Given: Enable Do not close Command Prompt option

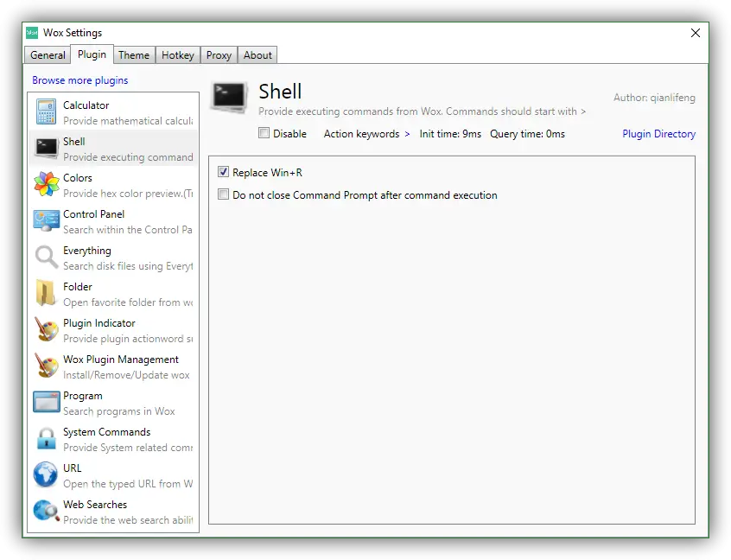Looking at the screenshot, I should click(x=223, y=194).
